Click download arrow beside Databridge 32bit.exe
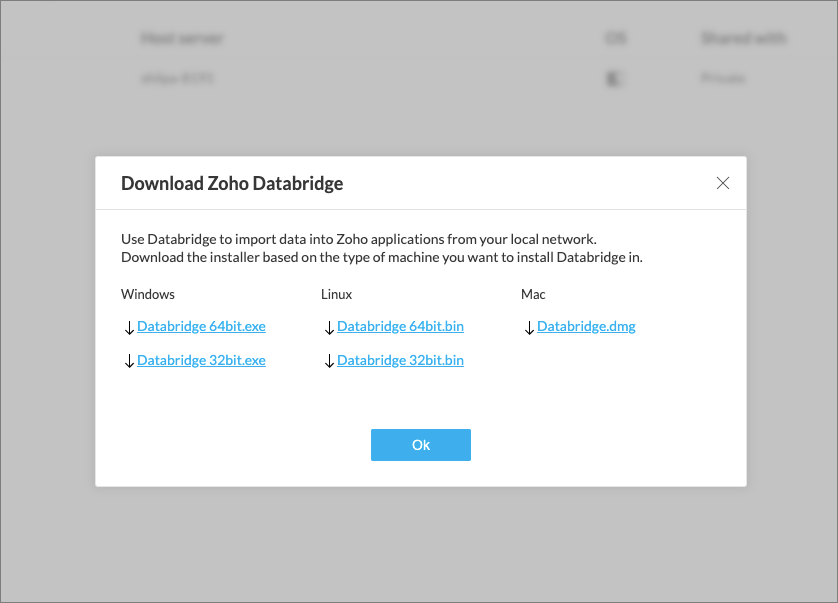Screen dimensions: 838x603 pos(129,362)
